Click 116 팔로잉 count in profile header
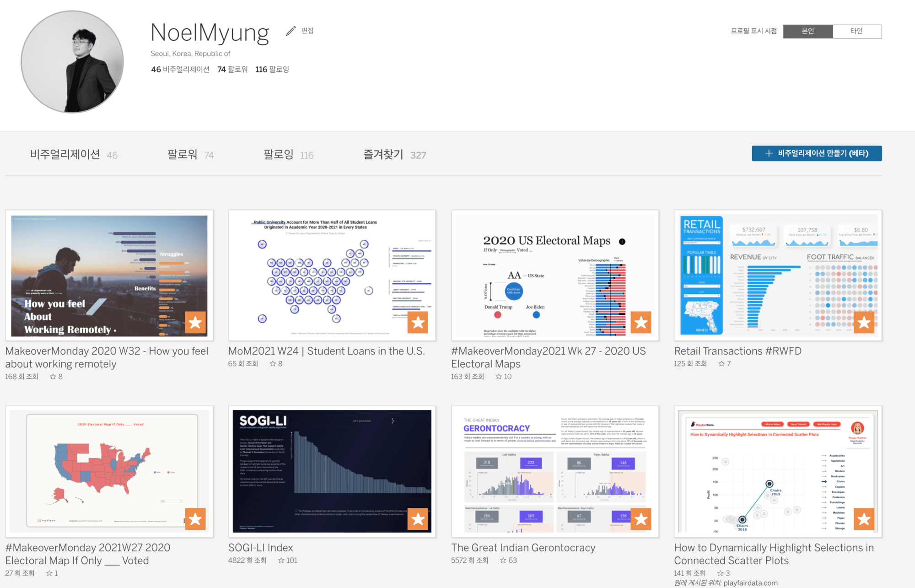This screenshot has height=588, width=915. tap(272, 69)
